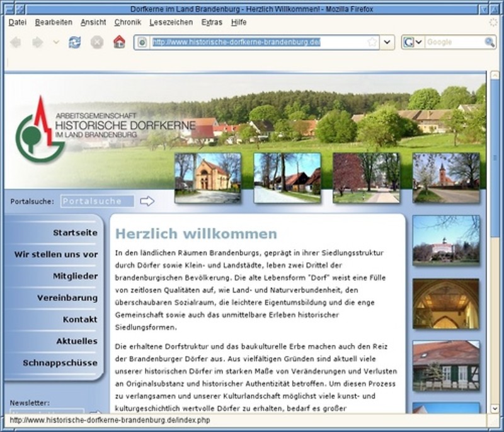Screen dimensions: 504x432
Task: Go forward with the Forward arrow
Action: click(x=38, y=42)
